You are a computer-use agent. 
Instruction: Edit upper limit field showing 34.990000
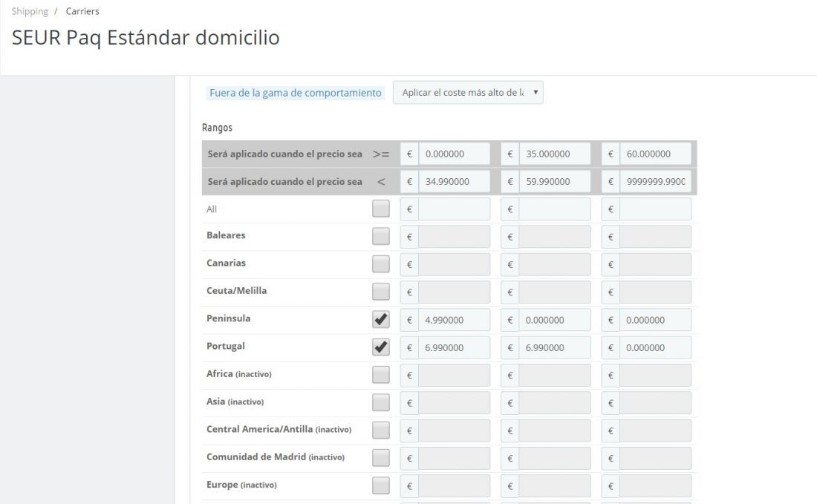(x=454, y=181)
